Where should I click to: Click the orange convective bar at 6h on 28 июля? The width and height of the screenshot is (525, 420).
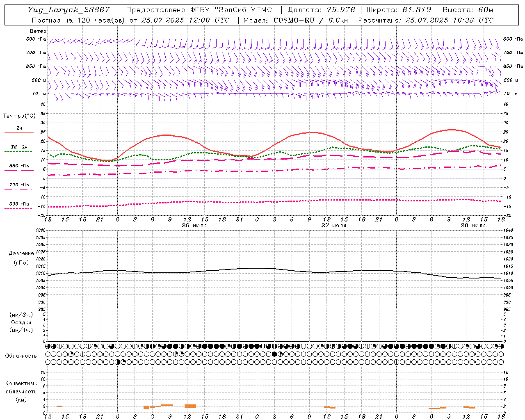click(x=434, y=409)
